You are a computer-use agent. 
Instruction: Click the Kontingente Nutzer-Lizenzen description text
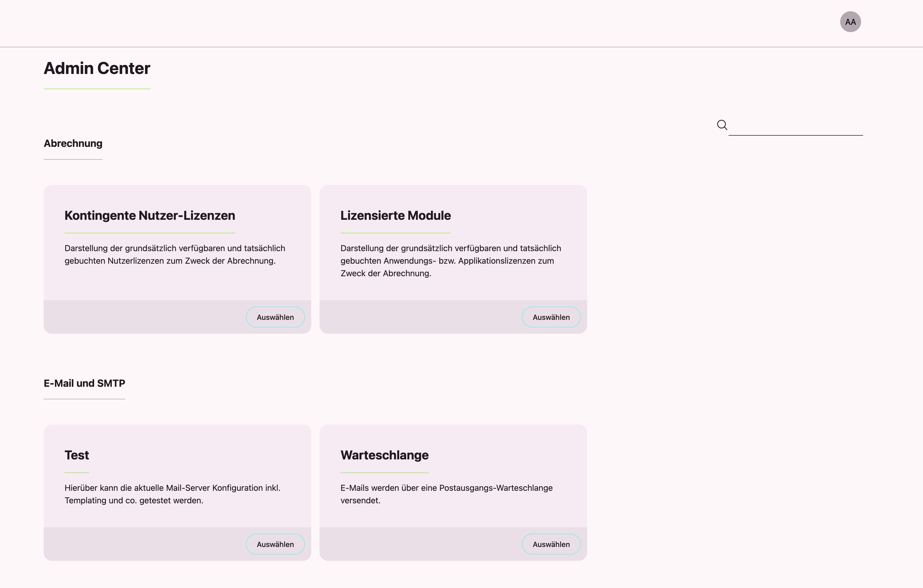pos(174,255)
